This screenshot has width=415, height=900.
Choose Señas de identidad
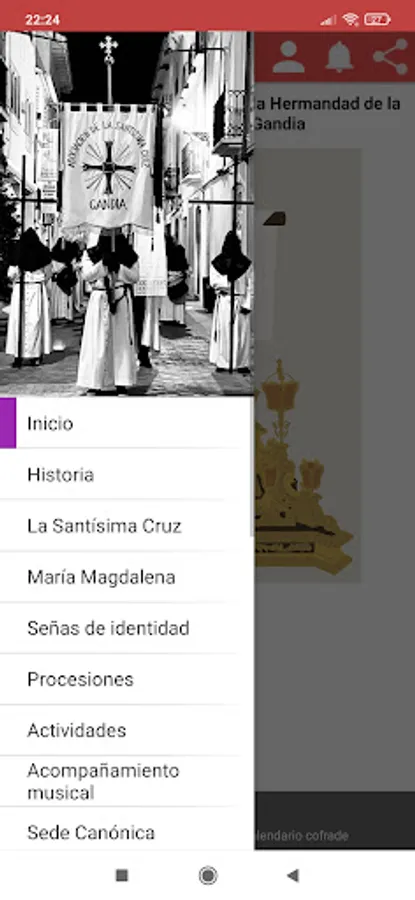coord(127,627)
